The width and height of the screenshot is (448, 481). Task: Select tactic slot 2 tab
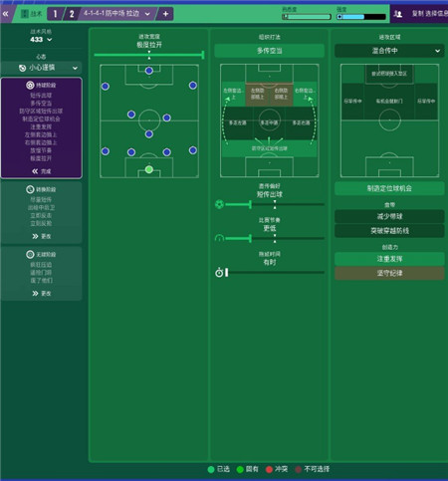[x=72, y=14]
